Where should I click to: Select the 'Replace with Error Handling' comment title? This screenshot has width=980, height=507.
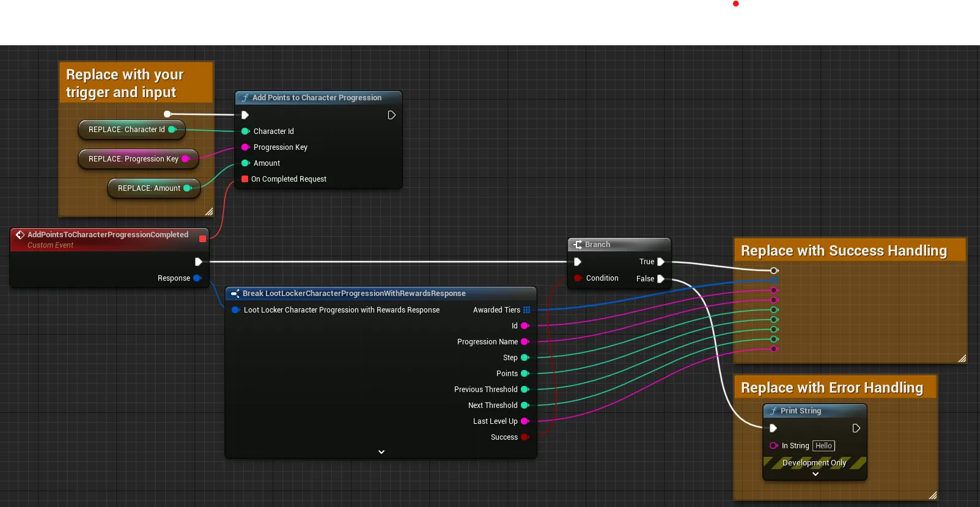832,388
